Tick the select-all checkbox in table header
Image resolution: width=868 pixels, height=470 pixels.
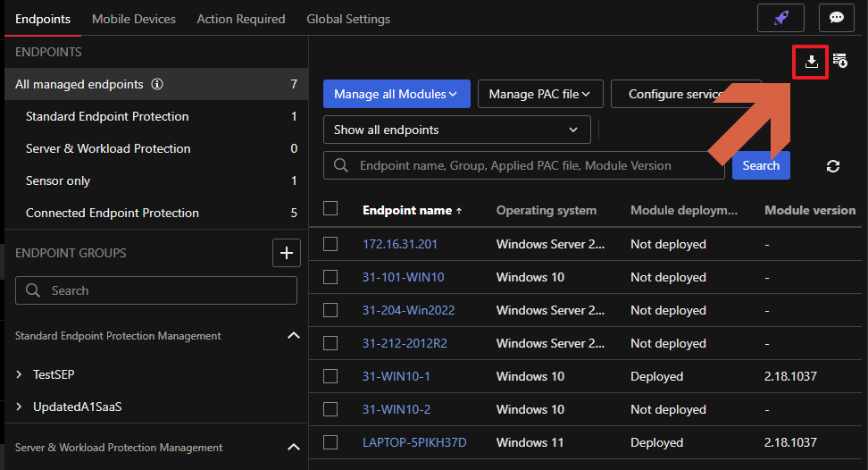point(330,208)
